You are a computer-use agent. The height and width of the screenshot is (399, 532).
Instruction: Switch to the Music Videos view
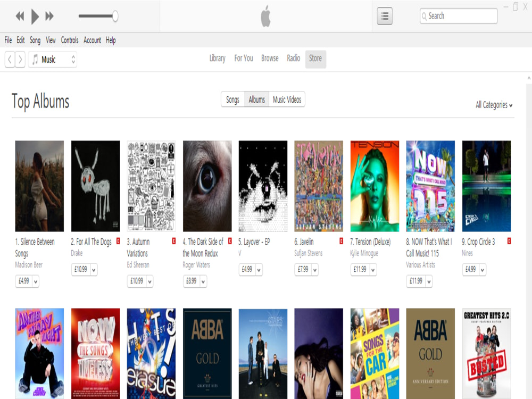coord(287,99)
